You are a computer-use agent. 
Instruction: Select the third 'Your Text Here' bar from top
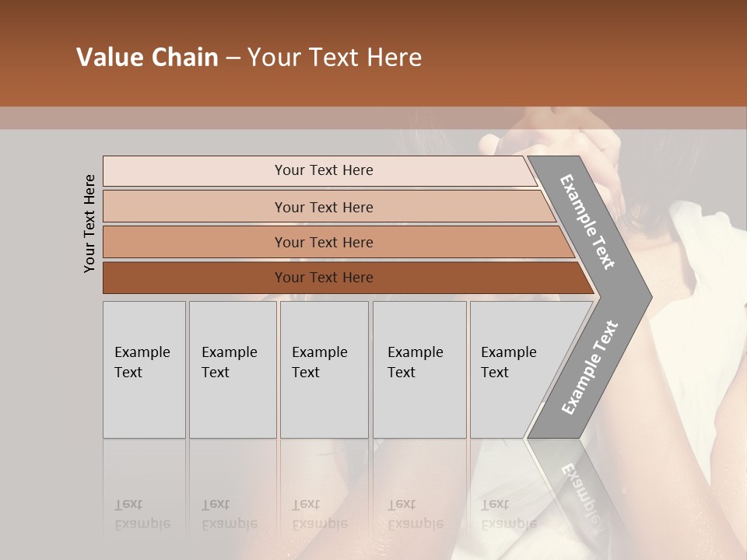323,242
